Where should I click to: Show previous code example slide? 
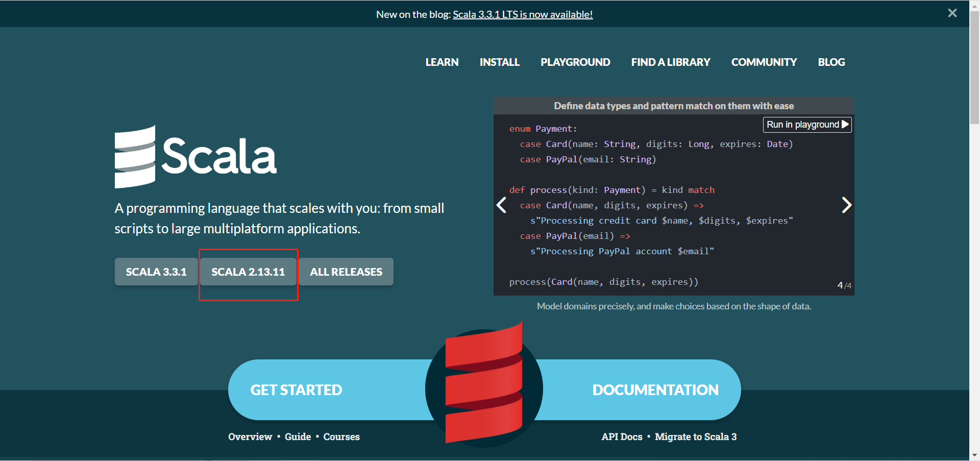point(502,205)
